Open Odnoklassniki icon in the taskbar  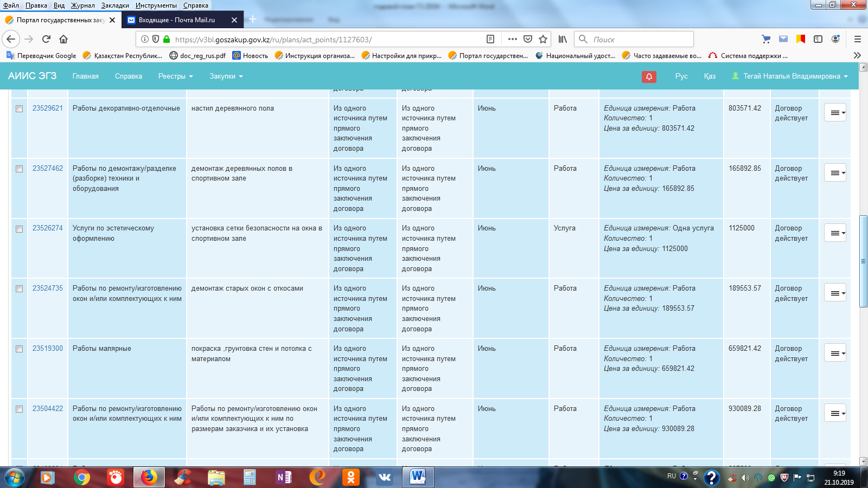tap(351, 477)
